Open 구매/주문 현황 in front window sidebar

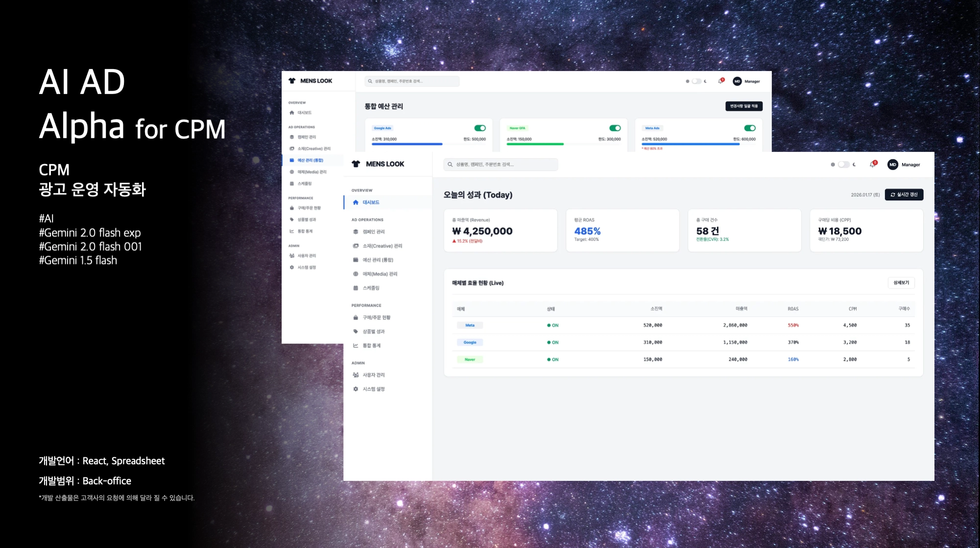[x=376, y=317]
